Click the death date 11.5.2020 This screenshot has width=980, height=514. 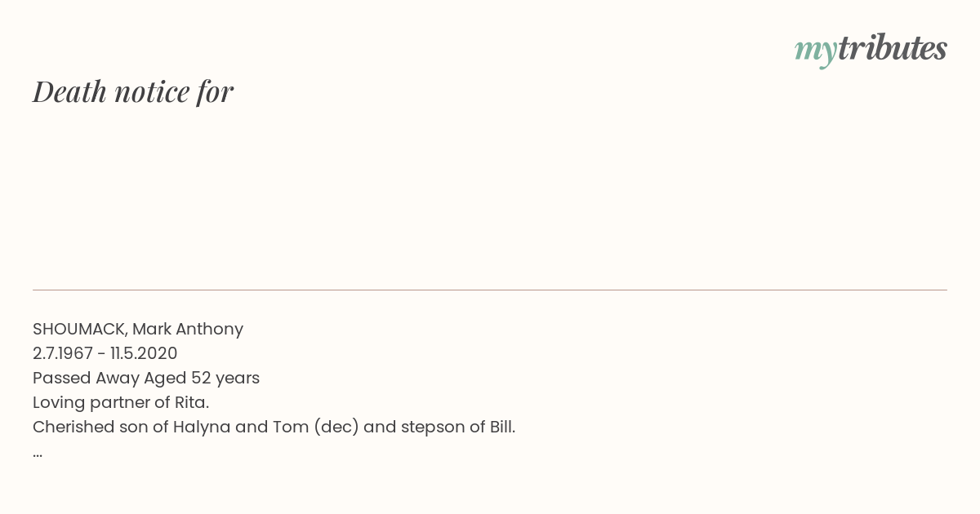tap(144, 353)
